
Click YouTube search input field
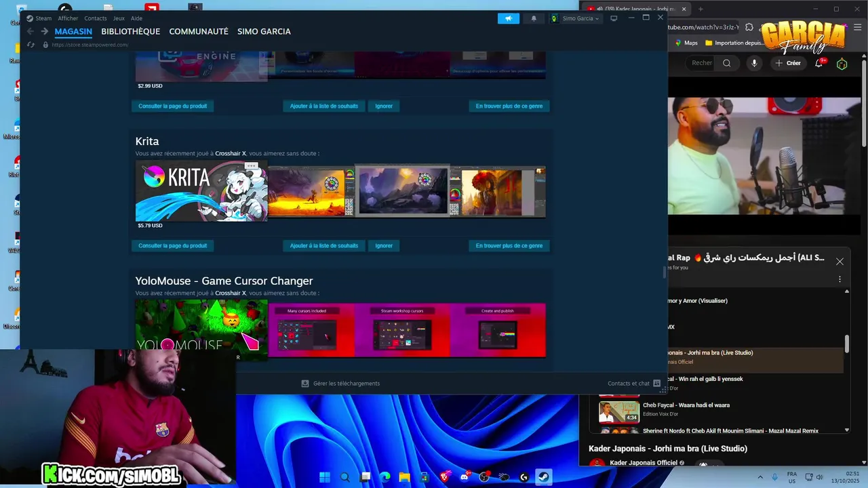pos(698,63)
